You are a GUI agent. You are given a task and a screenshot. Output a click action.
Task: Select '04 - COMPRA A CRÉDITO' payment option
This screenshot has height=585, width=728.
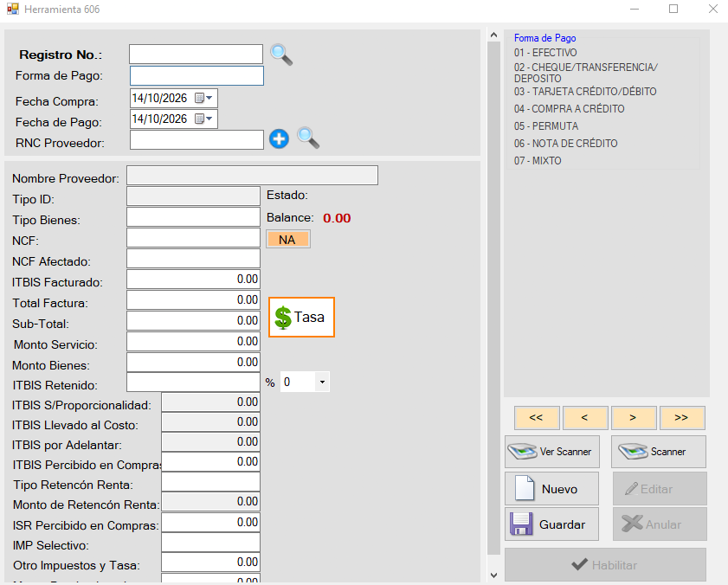[570, 109]
